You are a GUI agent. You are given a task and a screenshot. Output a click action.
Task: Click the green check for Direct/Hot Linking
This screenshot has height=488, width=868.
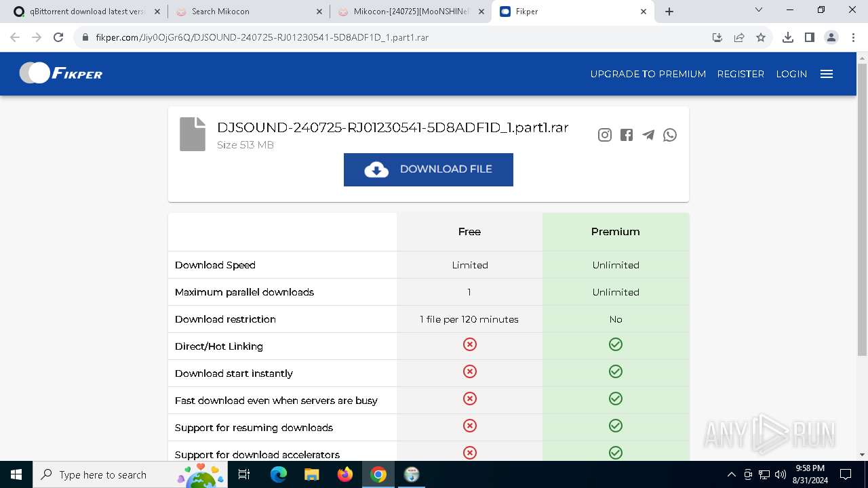pyautogui.click(x=616, y=344)
